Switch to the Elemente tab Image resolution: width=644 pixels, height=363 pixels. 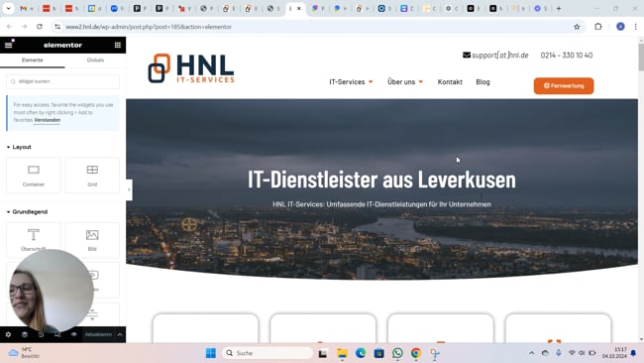point(32,60)
